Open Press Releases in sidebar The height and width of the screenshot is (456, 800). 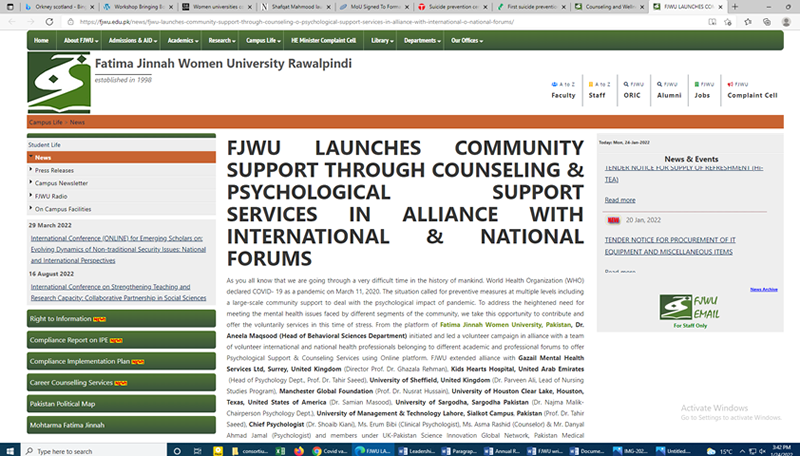[x=121, y=170]
